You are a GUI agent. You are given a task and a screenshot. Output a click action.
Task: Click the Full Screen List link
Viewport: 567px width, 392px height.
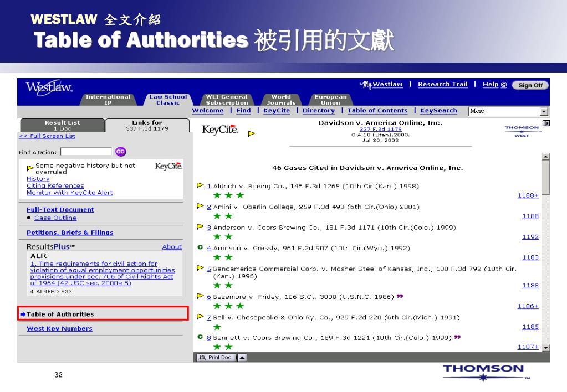click(47, 136)
